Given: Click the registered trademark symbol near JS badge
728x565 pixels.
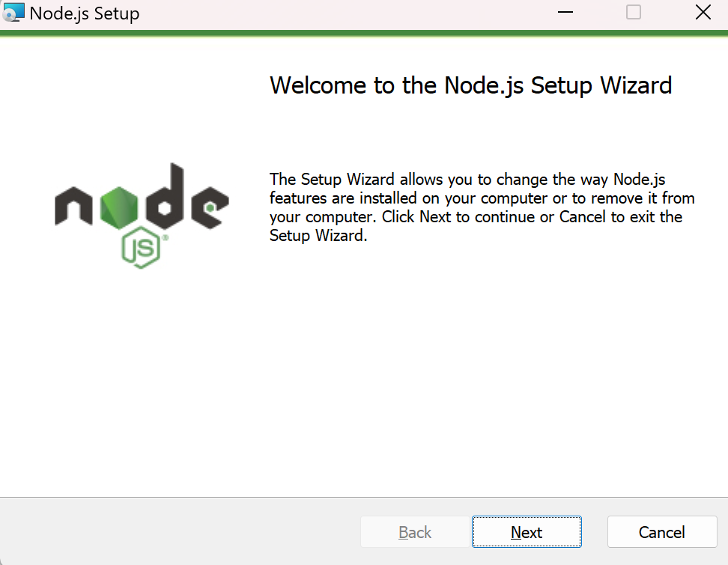Looking at the screenshot, I should point(164,238).
